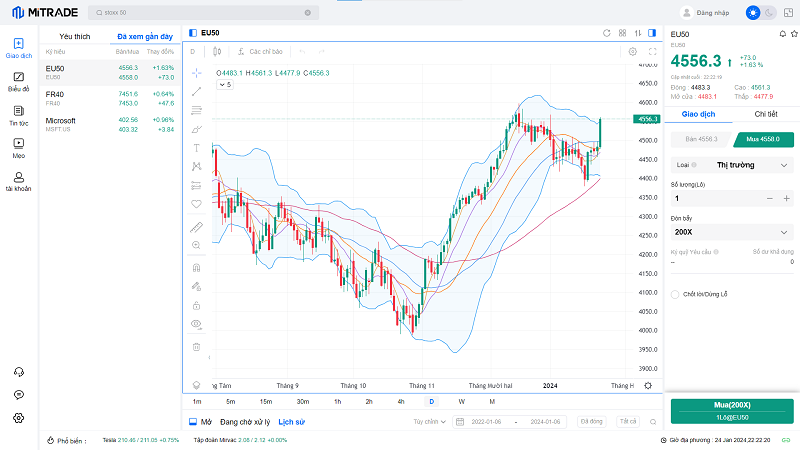Toggle drawings visibility with eye icon

[x=196, y=324]
